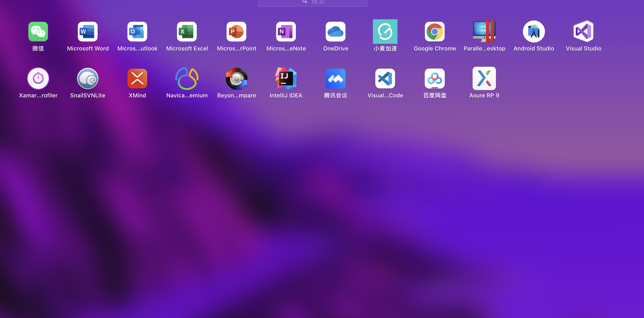Launch the IntelliJ IDEA icon

286,79
